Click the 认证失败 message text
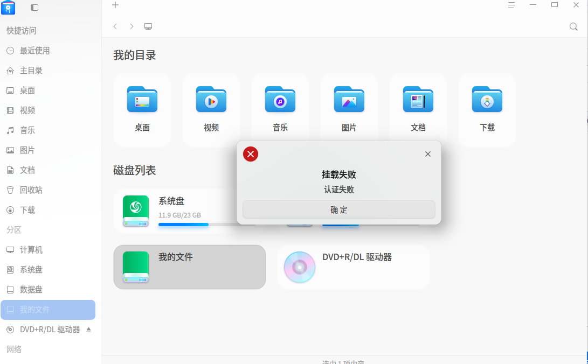588x364 pixels. point(339,190)
